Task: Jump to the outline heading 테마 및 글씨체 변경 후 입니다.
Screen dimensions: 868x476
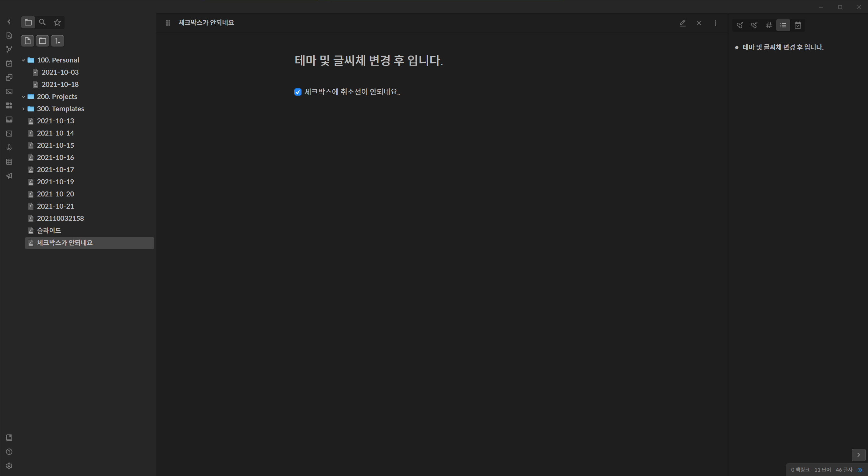Action: (783, 47)
